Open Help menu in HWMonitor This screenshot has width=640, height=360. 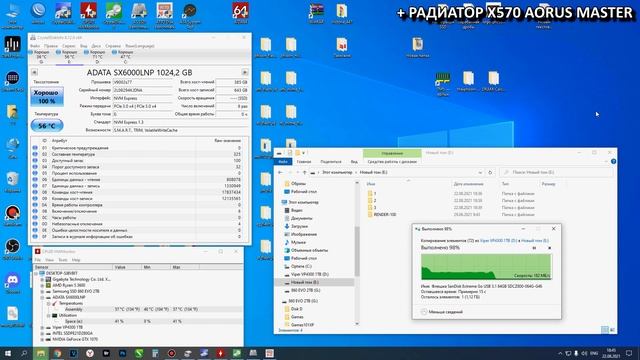pos(76,260)
